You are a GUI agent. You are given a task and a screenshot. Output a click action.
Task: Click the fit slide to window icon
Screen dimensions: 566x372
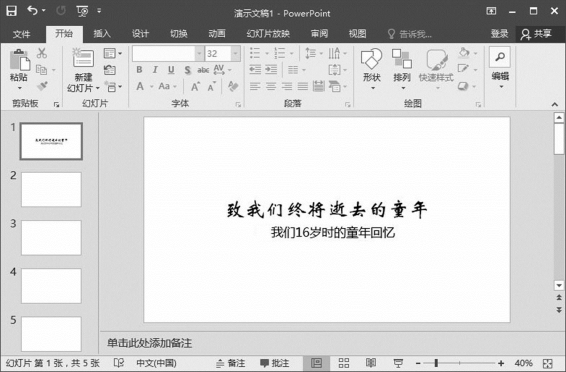547,363
